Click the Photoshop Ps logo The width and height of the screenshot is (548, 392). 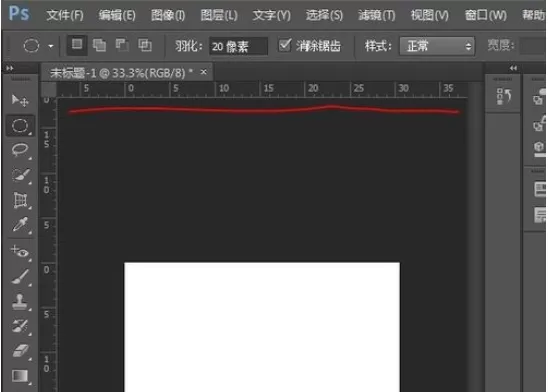click(x=19, y=14)
